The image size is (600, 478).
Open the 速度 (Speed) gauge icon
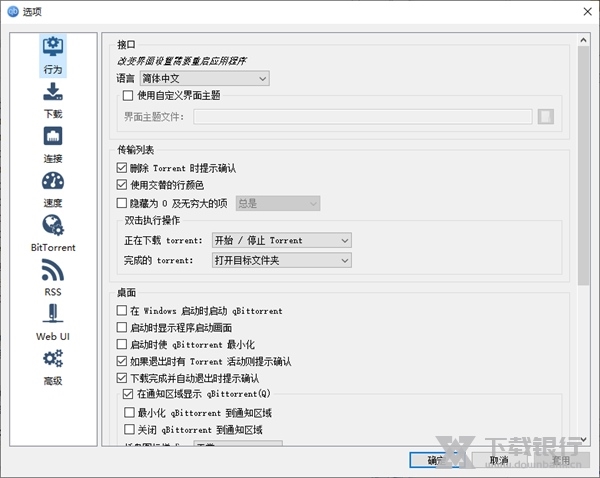coord(53,181)
